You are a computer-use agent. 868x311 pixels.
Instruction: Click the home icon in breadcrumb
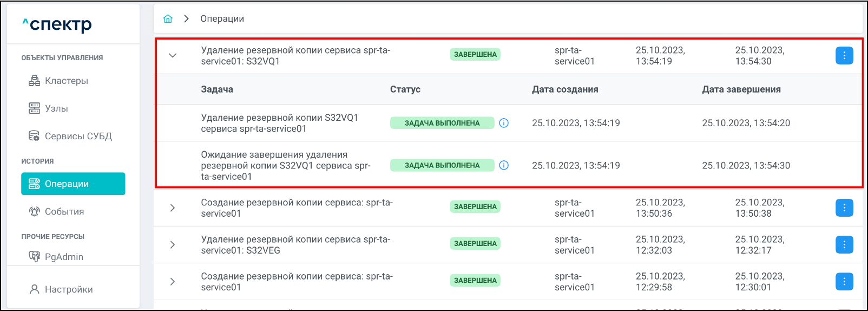coord(168,19)
